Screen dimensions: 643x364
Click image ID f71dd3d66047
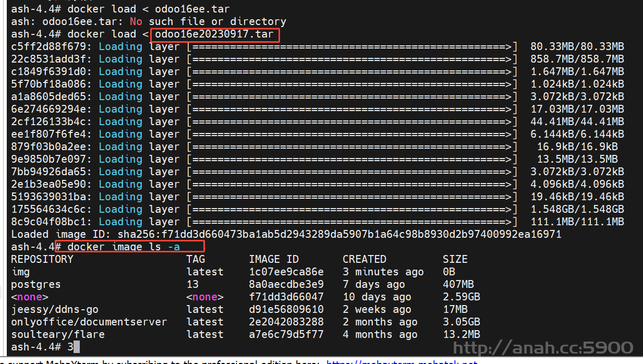coord(286,297)
